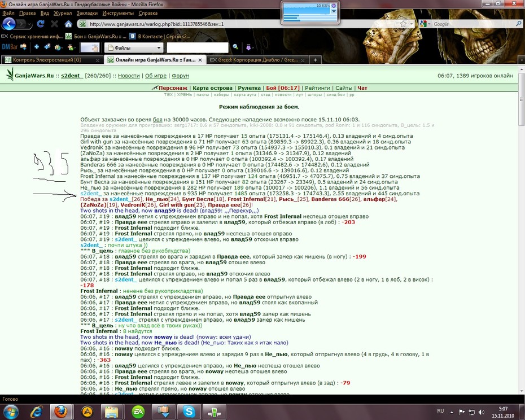Click the bookmark star in the address bar
Screen dimensions: 525x420
[x=403, y=24]
